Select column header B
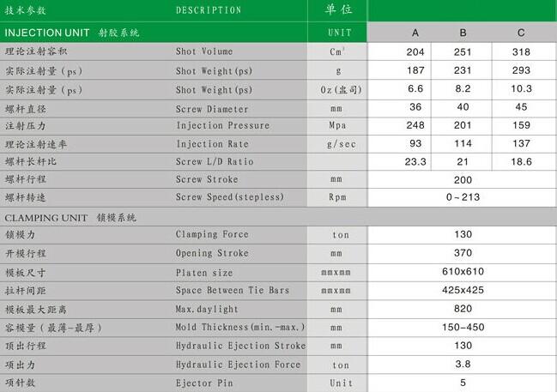This screenshot has height=392, width=557. (463, 33)
